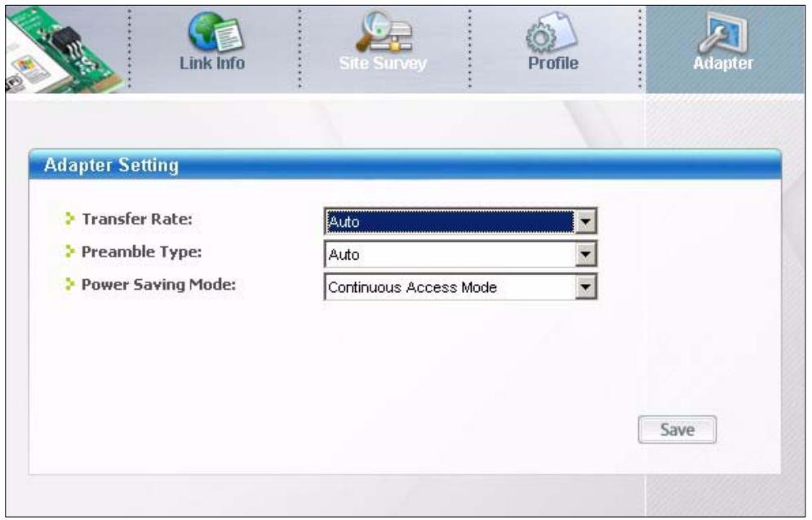The width and height of the screenshot is (812, 520).
Task: Save the adapter settings
Action: point(677,429)
